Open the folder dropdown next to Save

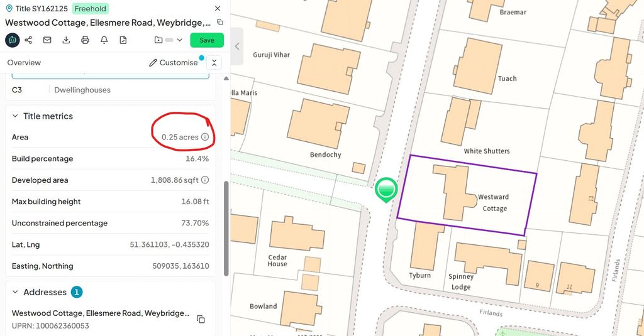tap(169, 40)
